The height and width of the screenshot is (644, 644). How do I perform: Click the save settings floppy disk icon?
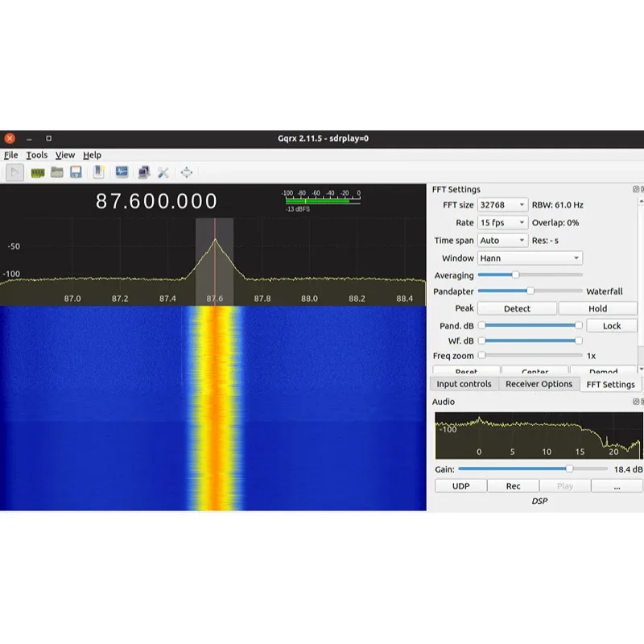76,171
